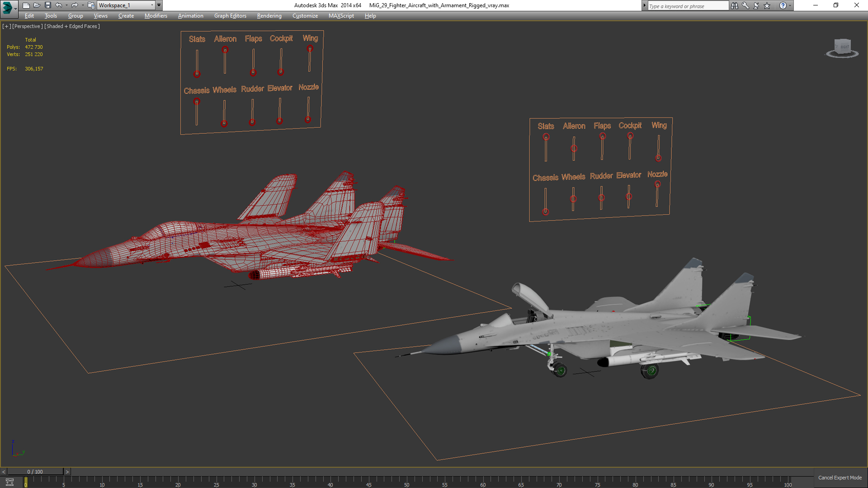Click the Open File folder icon
The height and width of the screenshot is (488, 868).
point(37,5)
